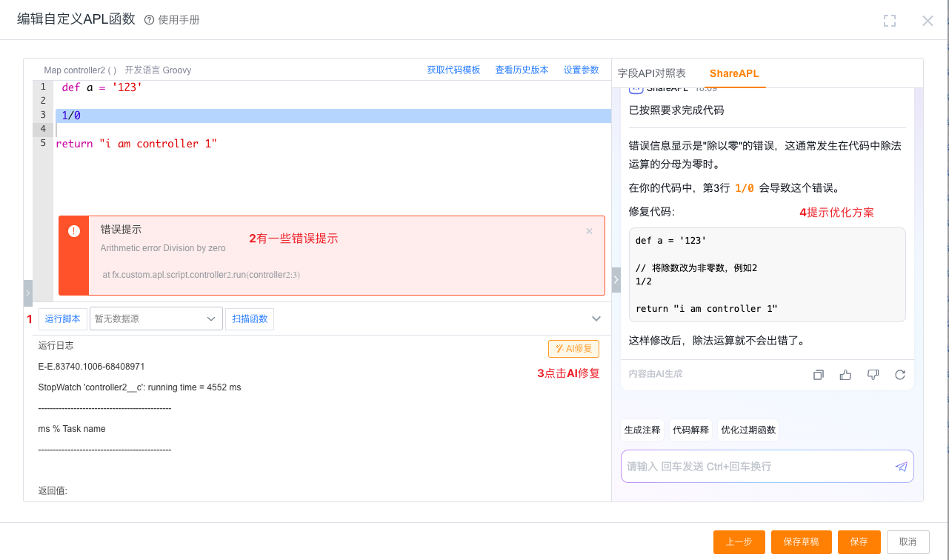The image size is (949, 560).
Task: Dismiss the error prompt with its X
Action: tap(590, 231)
